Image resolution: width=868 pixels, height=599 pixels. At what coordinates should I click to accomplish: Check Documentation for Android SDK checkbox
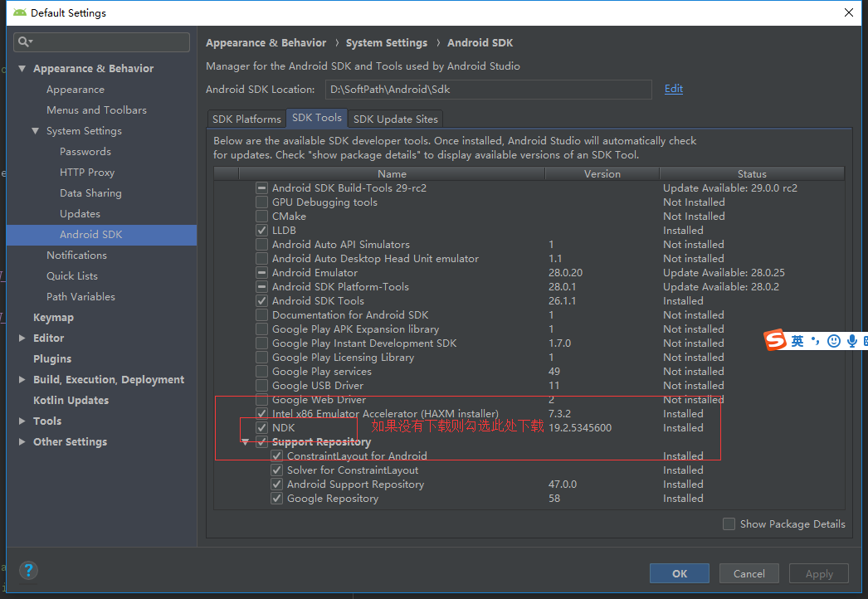point(262,315)
